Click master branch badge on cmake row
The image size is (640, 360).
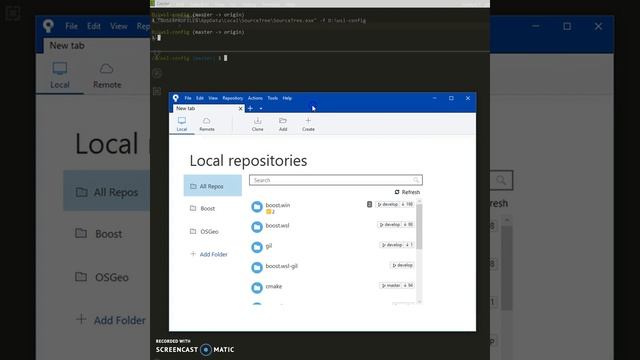point(391,285)
